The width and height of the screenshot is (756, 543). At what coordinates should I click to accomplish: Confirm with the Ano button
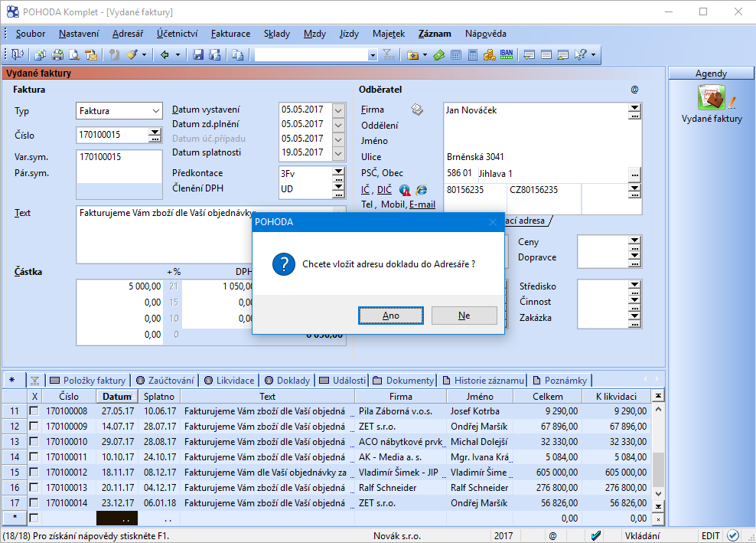[x=391, y=316]
